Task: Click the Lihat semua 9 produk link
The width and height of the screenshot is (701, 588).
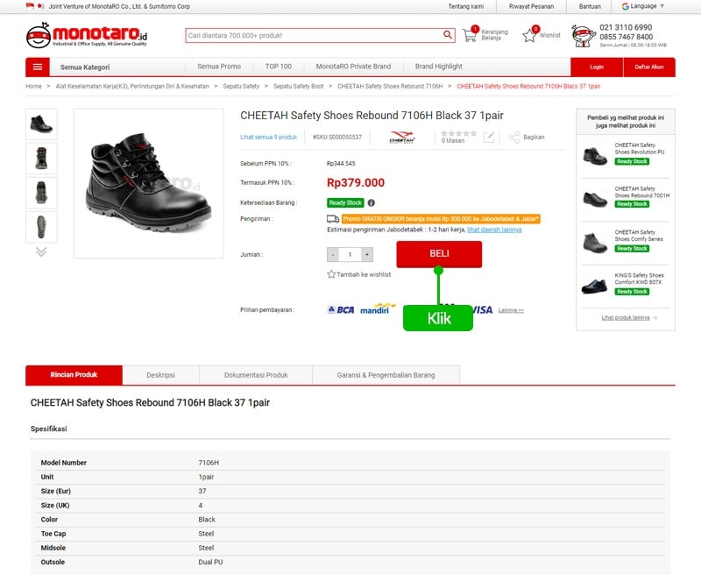Action: (x=268, y=138)
